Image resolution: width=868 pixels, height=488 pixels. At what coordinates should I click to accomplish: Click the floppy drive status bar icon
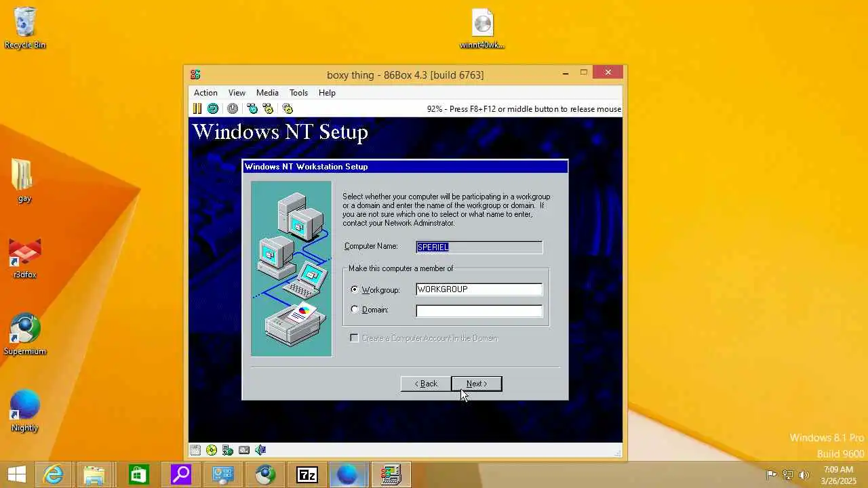pos(195,450)
